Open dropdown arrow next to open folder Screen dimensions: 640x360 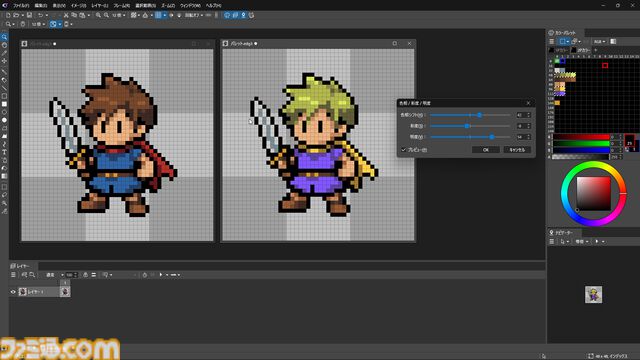point(22,16)
